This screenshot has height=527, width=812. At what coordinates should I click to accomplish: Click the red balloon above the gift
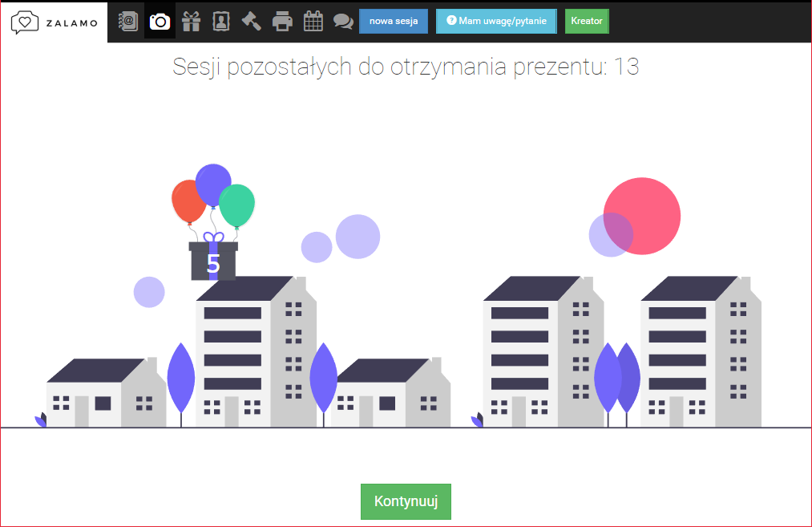pos(187,202)
